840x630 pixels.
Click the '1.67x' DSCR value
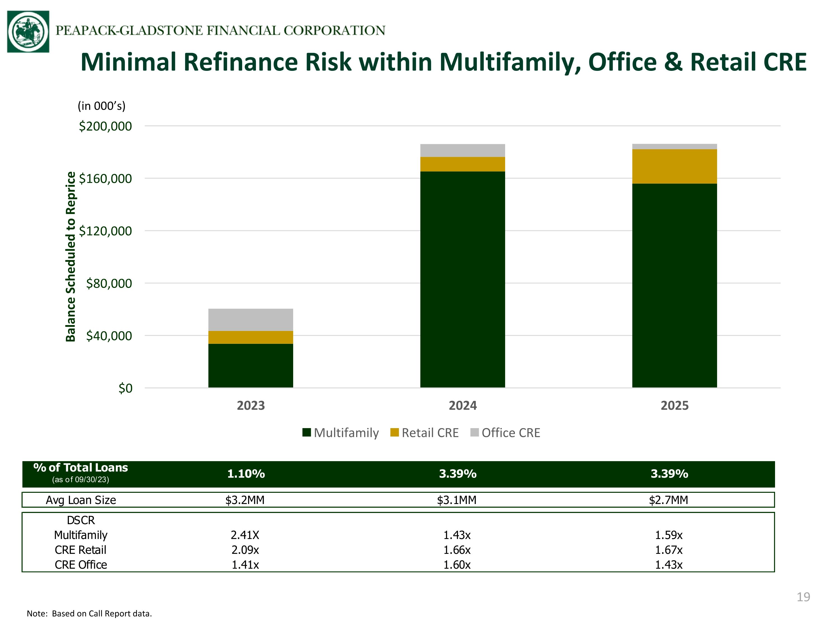click(669, 550)
